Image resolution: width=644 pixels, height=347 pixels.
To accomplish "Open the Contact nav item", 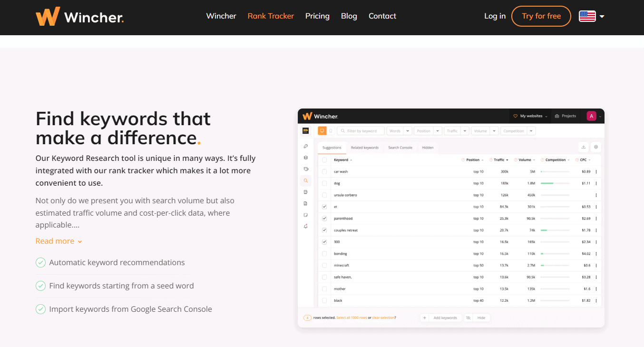I will tap(382, 16).
